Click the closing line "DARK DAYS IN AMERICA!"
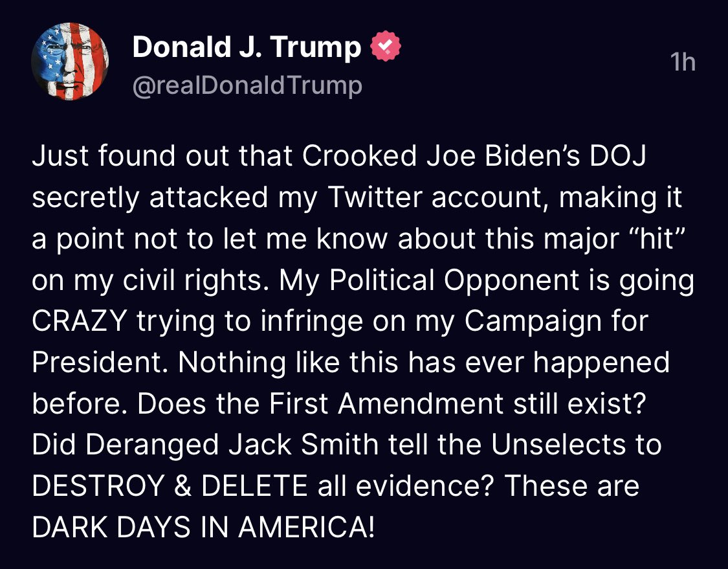This screenshot has height=569, width=728. (203, 527)
